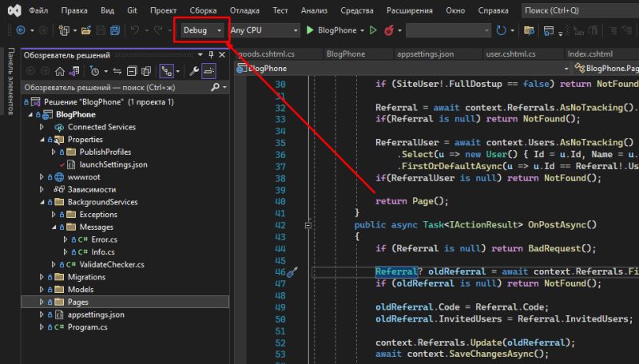Click the New Project icon in the toolbar
Image resolution: width=639 pixels, height=364 pixels.
point(64,30)
